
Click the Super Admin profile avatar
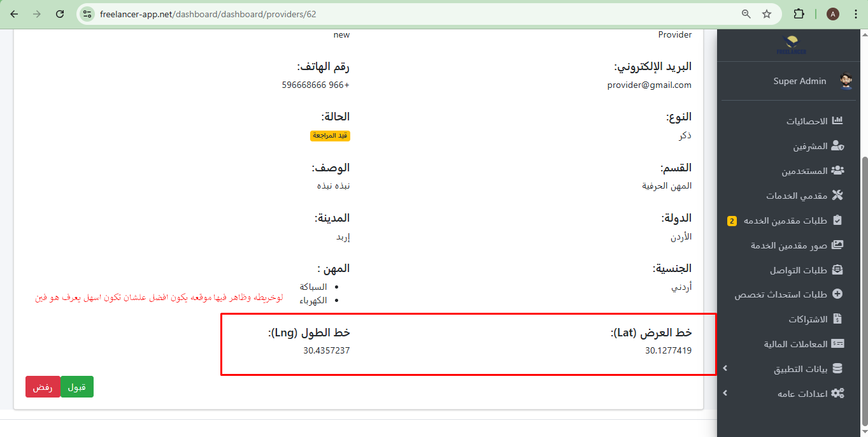point(846,81)
